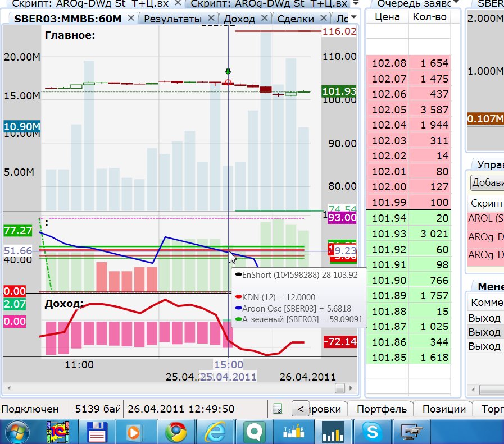Click the Скрипт column header in right panel

pos(487,203)
